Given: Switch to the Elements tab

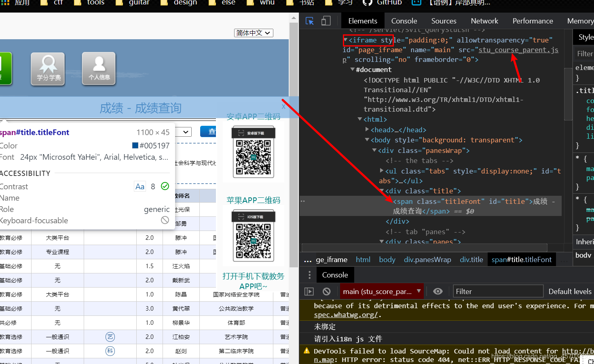Looking at the screenshot, I should click(363, 21).
